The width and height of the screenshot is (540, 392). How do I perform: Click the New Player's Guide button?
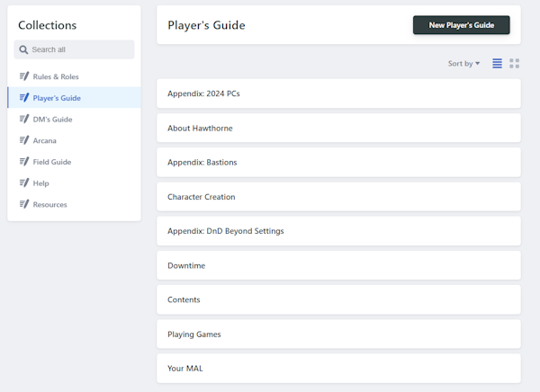[461, 25]
